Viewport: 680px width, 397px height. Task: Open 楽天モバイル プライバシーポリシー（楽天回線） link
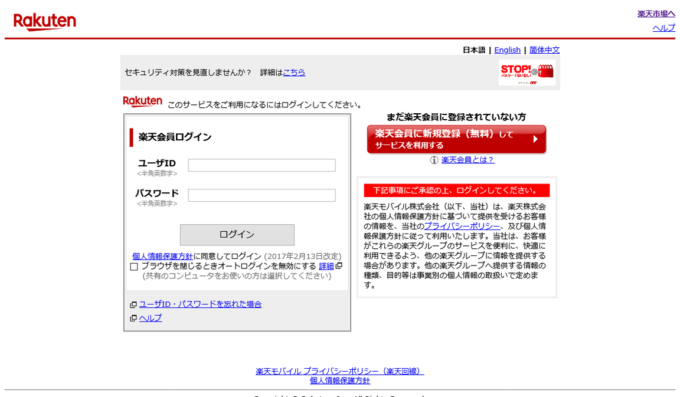pos(340,371)
